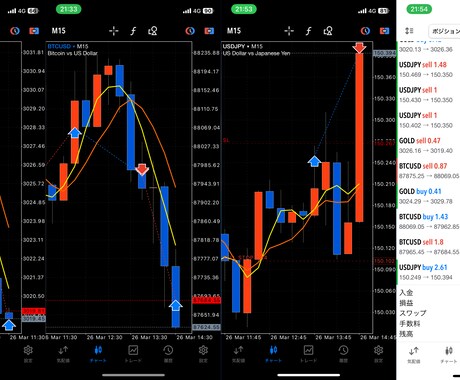Screen dimensions: 460x380
Task: Tap the スワップ swap label
Action: pyautogui.click(x=413, y=313)
